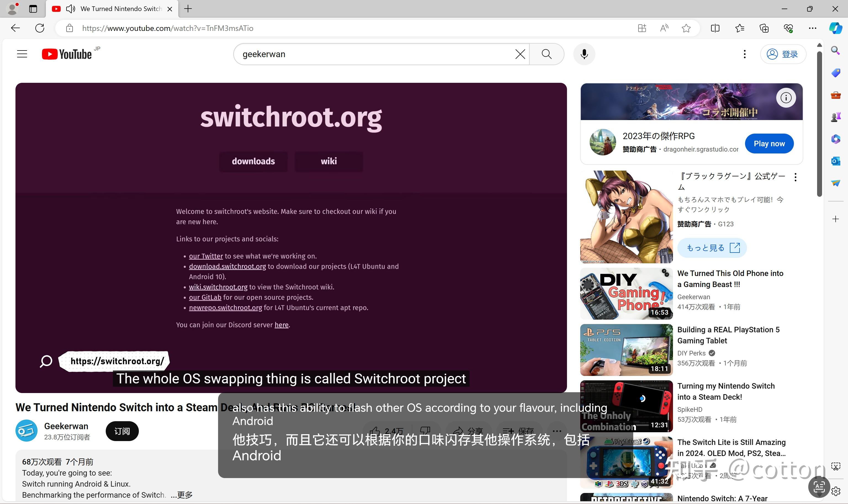
Task: Open the browser profile avatar
Action: (13, 9)
